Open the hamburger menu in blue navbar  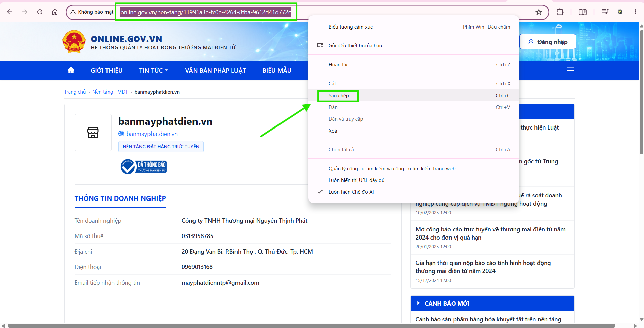570,70
